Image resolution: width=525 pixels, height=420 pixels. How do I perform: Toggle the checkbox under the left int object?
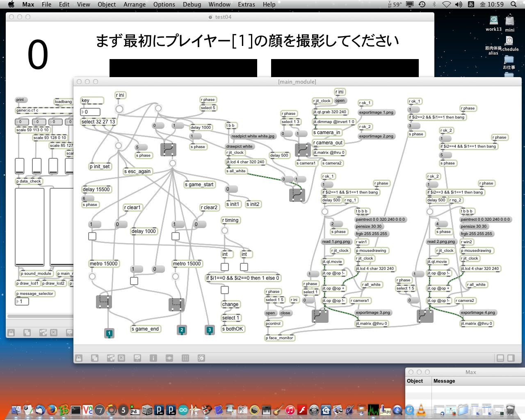pyautogui.click(x=225, y=267)
